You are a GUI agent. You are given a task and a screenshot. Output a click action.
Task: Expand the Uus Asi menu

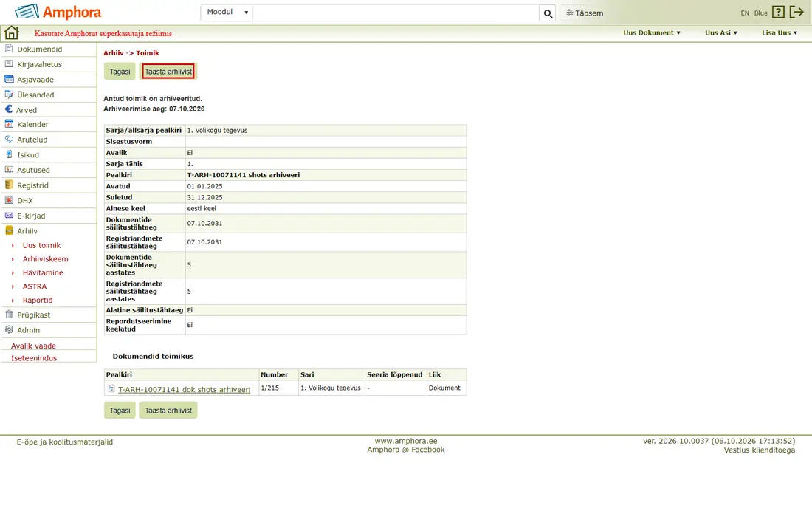721,32
